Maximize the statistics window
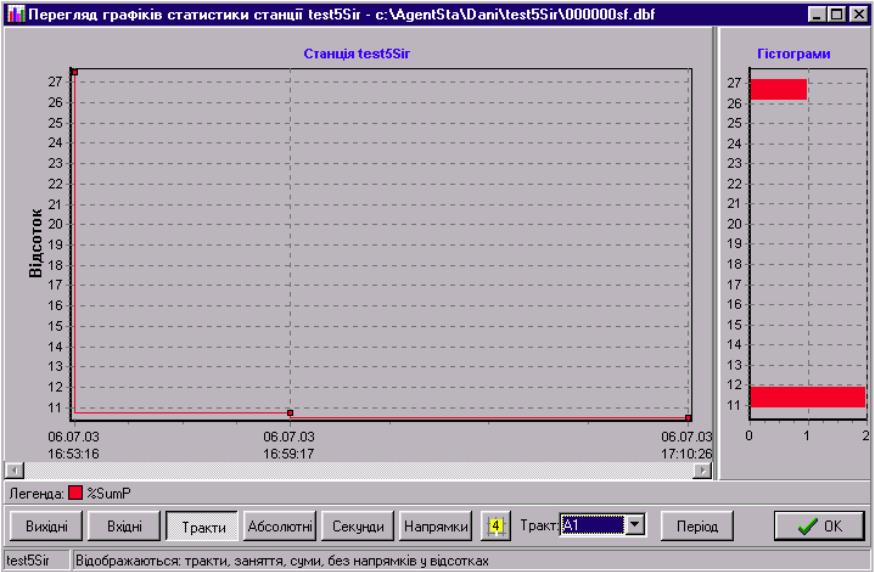Screen dimensions: 874x572 point(837,14)
